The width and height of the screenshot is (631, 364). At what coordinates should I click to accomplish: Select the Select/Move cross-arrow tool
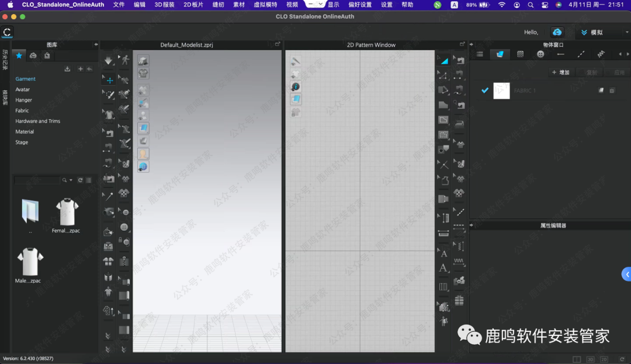(x=109, y=80)
